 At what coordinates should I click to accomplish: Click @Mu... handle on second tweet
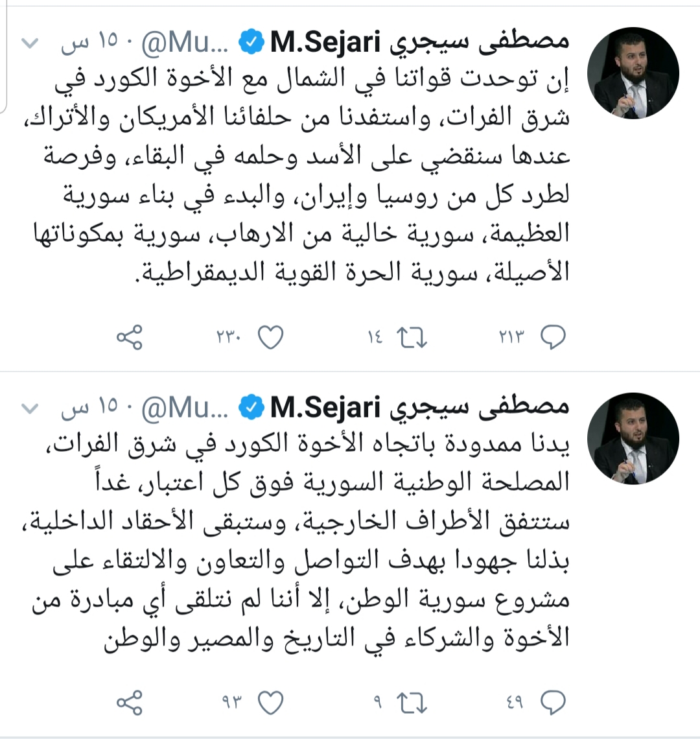185,408
